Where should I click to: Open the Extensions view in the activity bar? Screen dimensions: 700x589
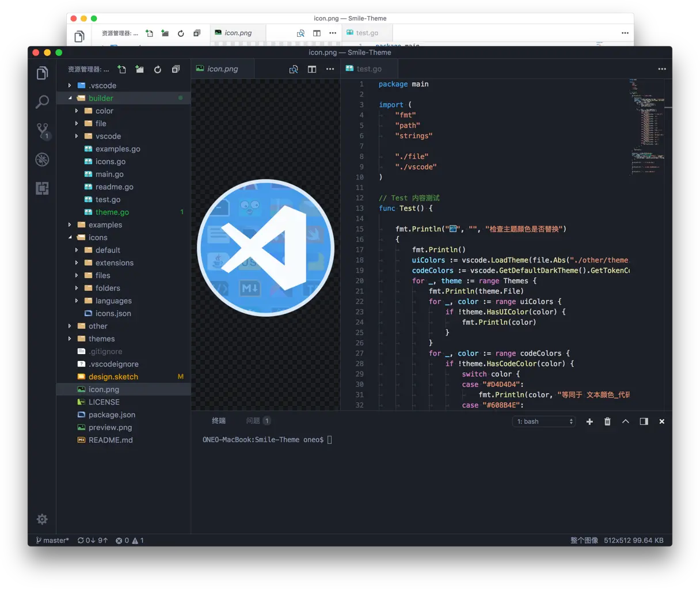pyautogui.click(x=42, y=188)
